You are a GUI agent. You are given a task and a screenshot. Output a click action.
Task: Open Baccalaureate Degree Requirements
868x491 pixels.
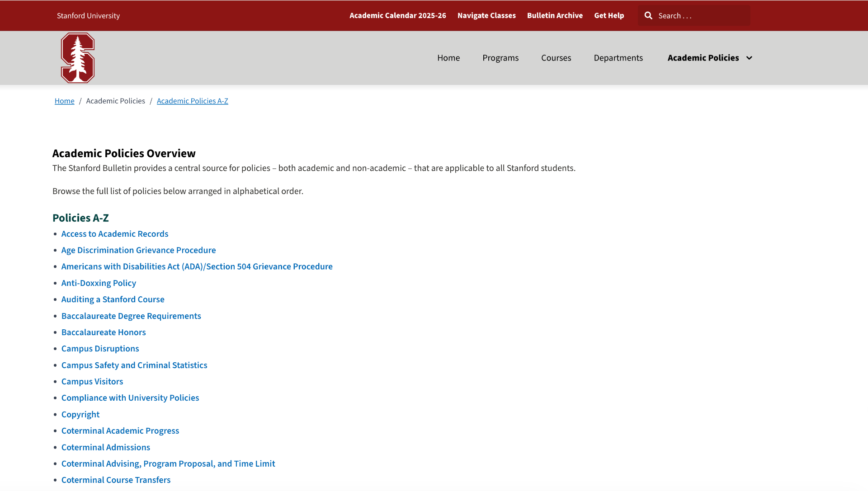[131, 316]
